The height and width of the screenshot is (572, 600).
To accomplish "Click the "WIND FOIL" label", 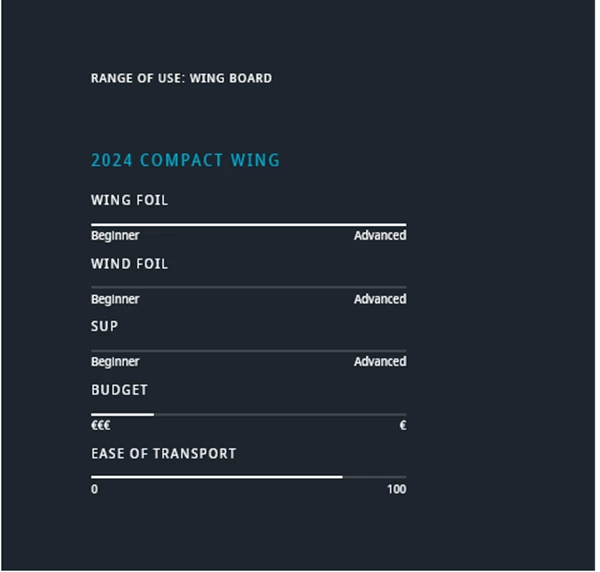I will [129, 264].
